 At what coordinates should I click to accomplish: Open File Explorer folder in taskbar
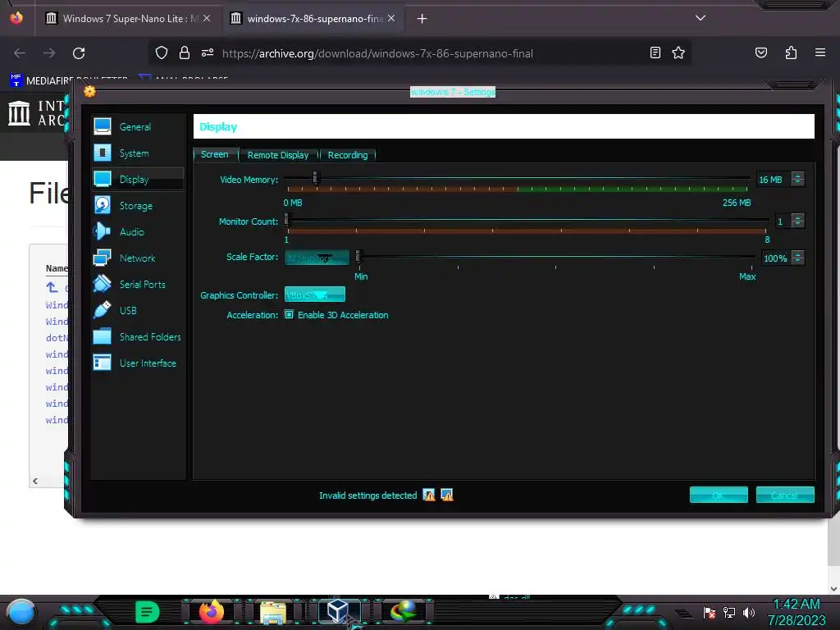273,612
